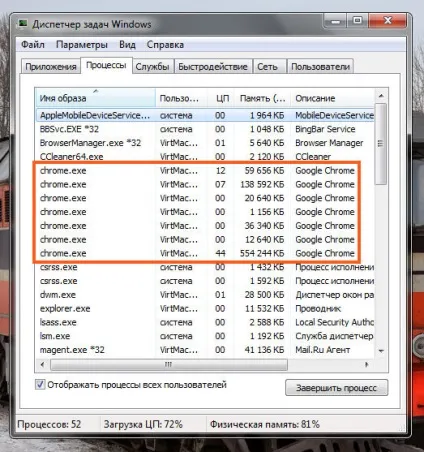This screenshot has height=452, width=424.
Task: Select CCleaner64.exe process
Action: 205,157
